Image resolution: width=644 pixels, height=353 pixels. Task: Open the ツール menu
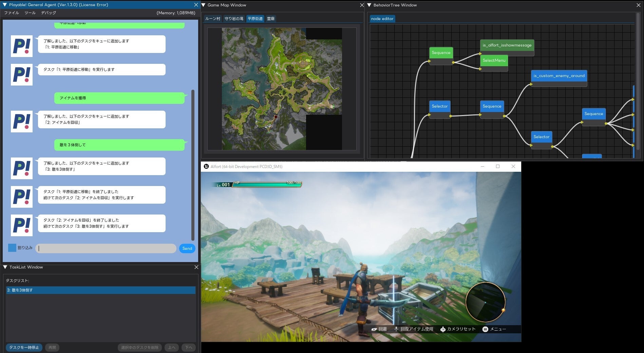click(30, 13)
